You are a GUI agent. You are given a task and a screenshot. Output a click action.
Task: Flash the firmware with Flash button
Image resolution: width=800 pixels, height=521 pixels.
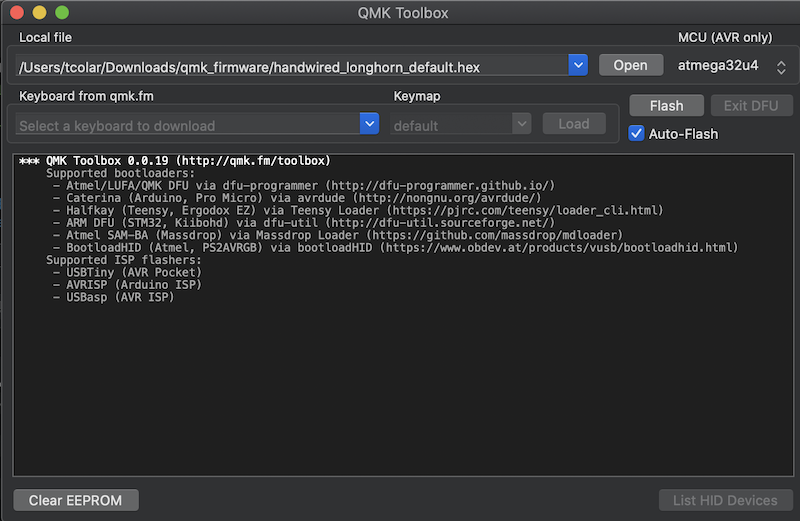(x=666, y=106)
